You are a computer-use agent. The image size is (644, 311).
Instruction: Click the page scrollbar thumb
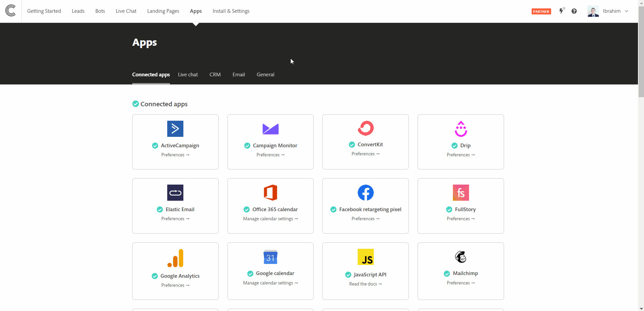coord(641,52)
